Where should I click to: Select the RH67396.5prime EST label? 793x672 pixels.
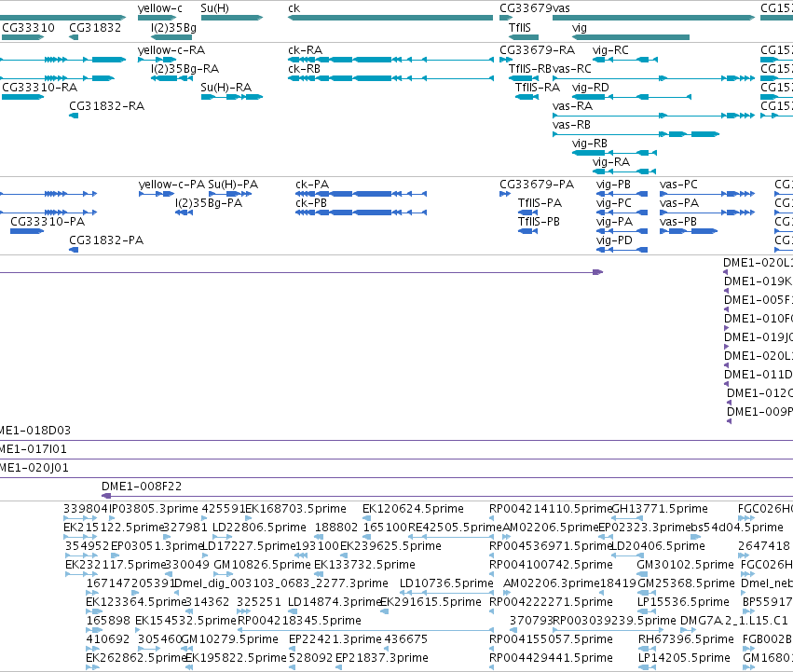(x=686, y=639)
